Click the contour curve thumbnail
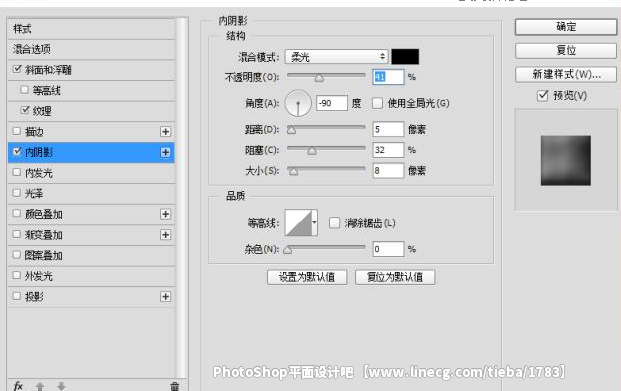Image resolution: width=621 pixels, height=391 pixels. 298,223
